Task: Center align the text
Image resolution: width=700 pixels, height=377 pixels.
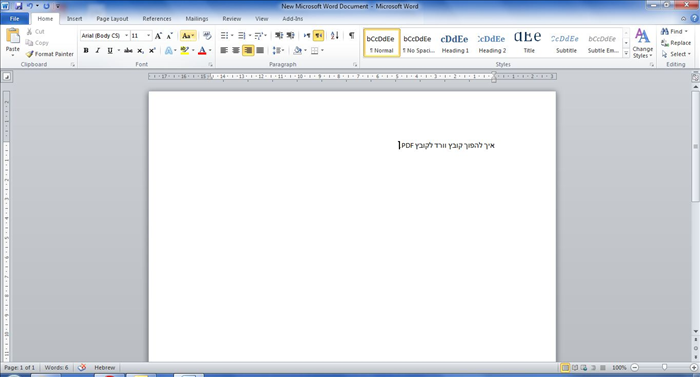Action: (x=236, y=50)
